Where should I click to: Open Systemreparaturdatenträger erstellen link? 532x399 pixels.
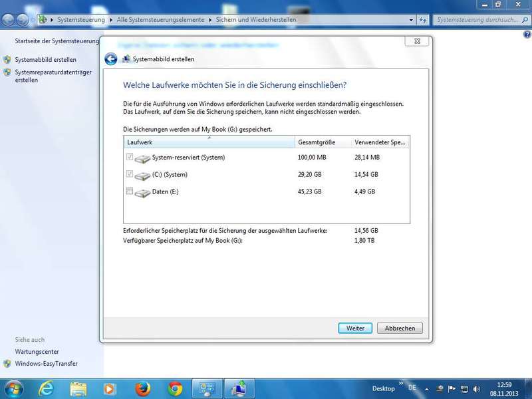click(53, 76)
